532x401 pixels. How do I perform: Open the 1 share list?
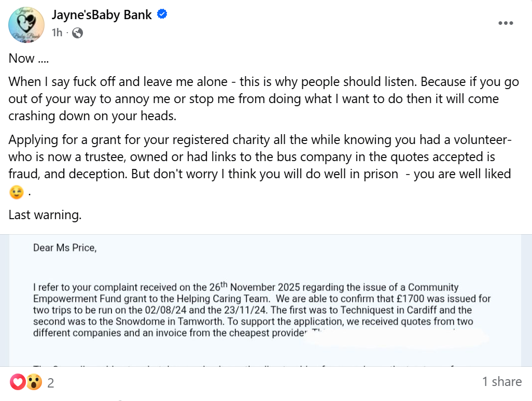point(501,382)
